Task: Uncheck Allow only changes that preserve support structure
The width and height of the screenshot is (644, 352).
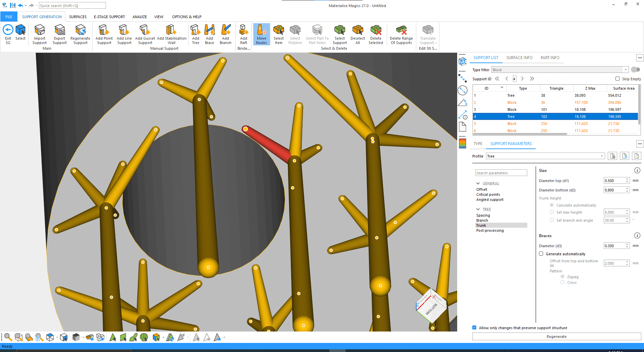Action: coord(474,327)
